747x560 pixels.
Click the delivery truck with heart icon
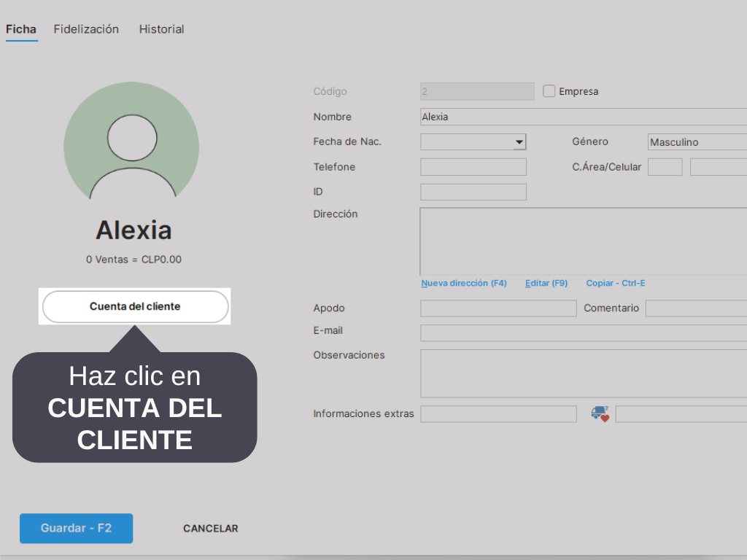[600, 414]
